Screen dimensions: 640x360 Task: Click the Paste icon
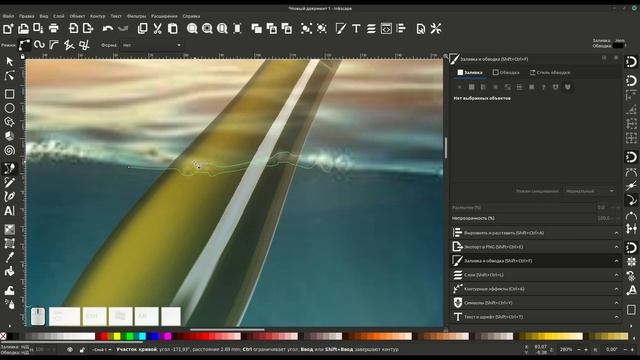pyautogui.click(x=173, y=29)
